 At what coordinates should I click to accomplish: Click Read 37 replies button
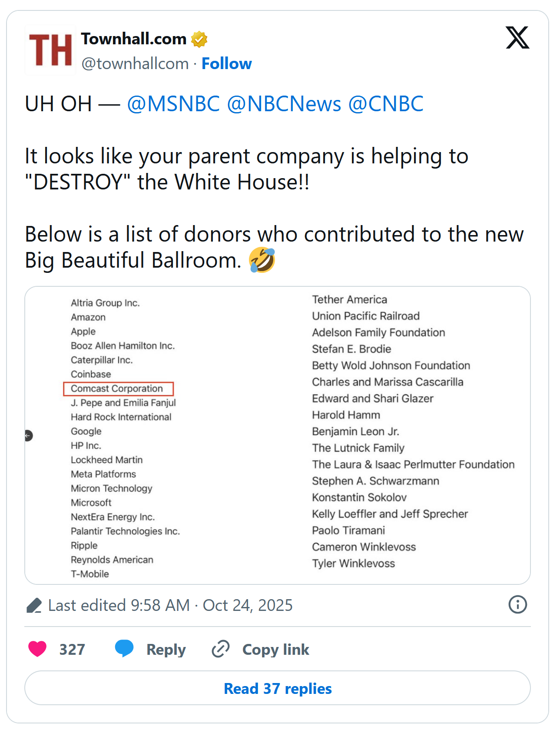278,688
